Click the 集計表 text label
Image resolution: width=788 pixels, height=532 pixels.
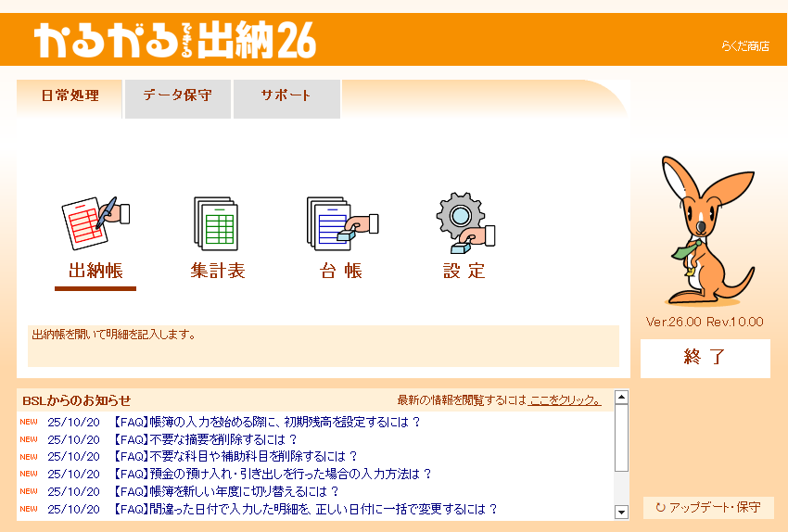pos(218,271)
